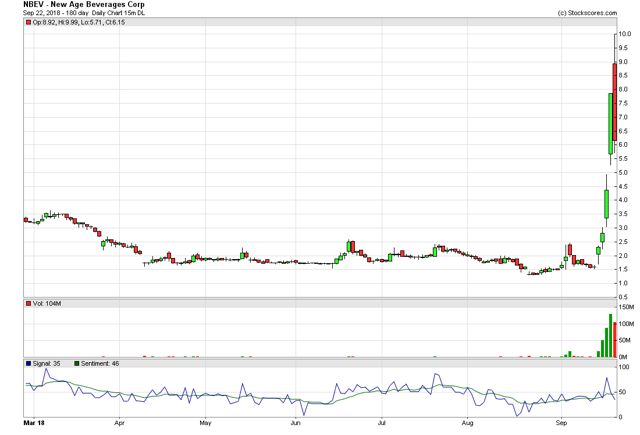The height and width of the screenshot is (435, 640).
Task: Click the 1.0 price axis label
Action: point(623,283)
